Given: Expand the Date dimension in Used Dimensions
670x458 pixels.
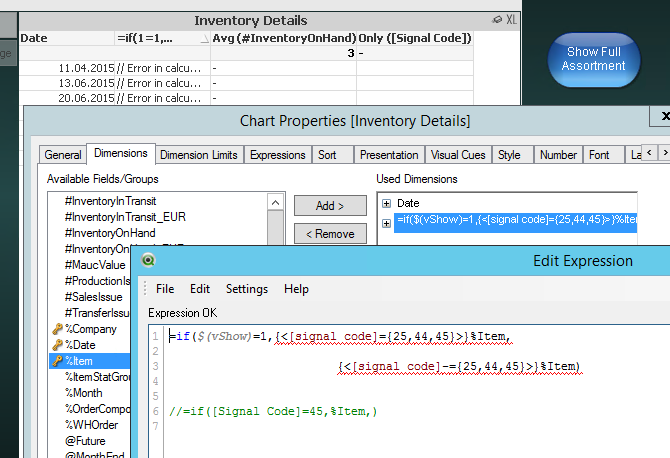Looking at the screenshot, I should 386,203.
